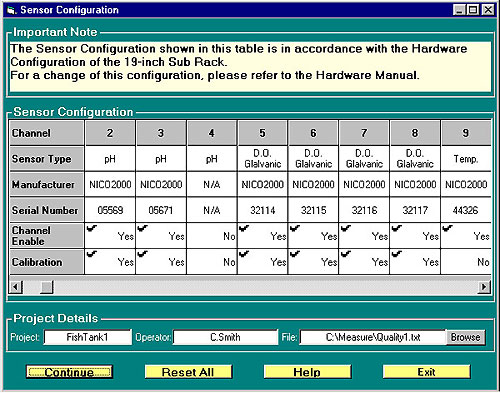This screenshot has height=393, width=500.
Task: Click the table's left scroll arrow
Action: click(x=16, y=287)
